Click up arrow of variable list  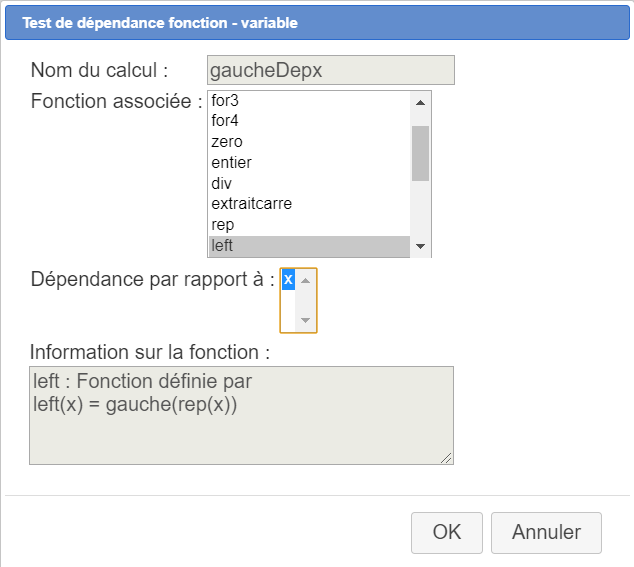tap(306, 280)
